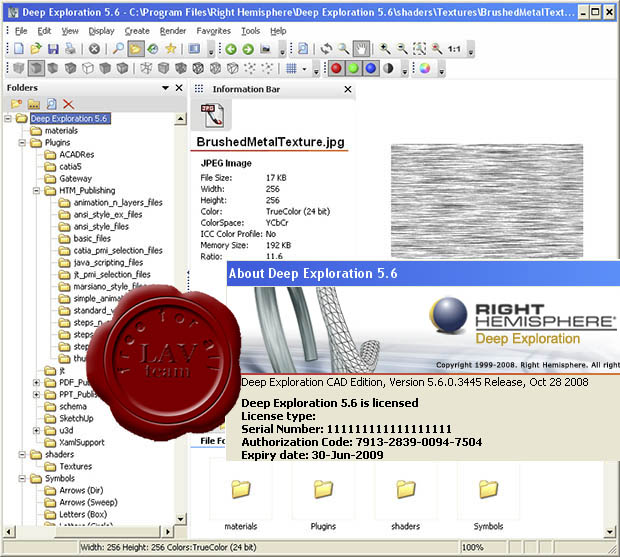Image resolution: width=620 pixels, height=557 pixels.
Task: Set zoom to 1:1 actual size
Action: click(454, 49)
